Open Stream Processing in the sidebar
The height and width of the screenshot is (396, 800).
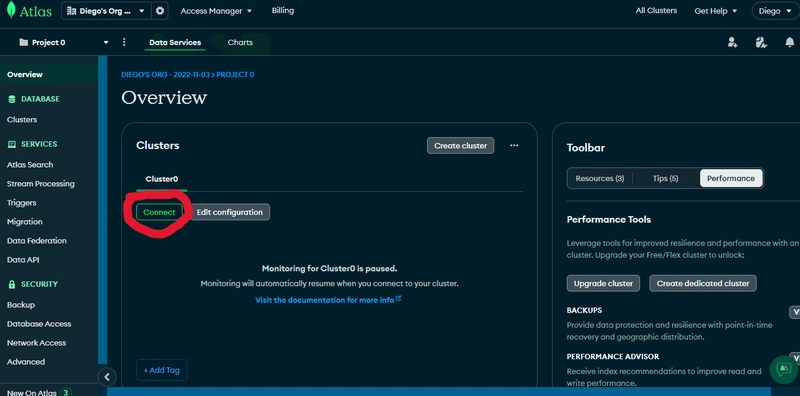41,184
